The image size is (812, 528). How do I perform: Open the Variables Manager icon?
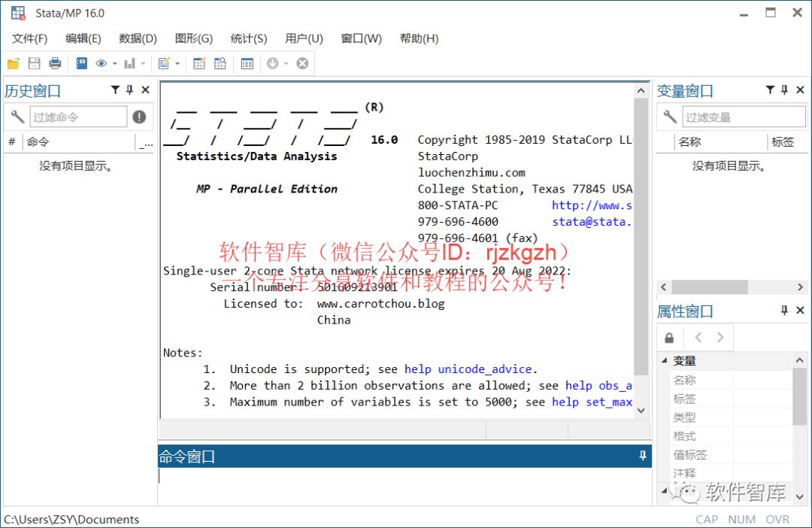pyautogui.click(x=247, y=64)
